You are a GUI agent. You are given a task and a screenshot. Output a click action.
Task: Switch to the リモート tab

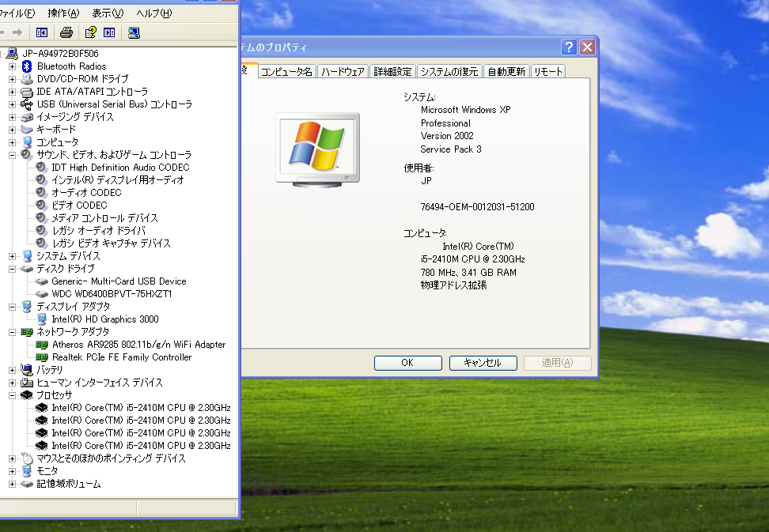(x=547, y=71)
